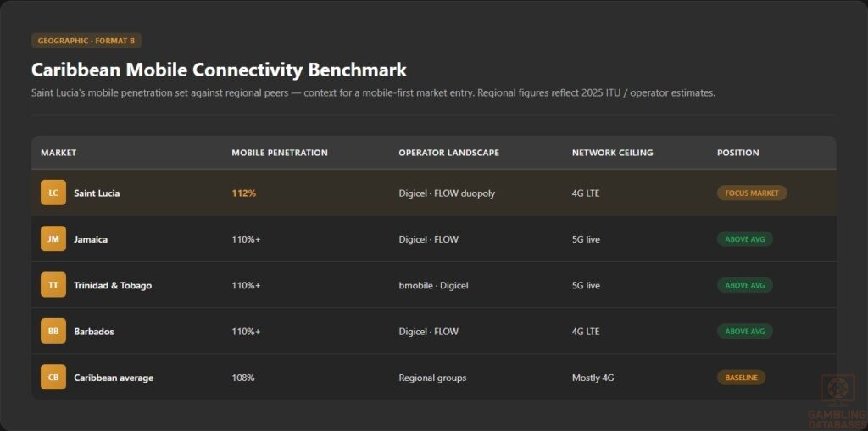Click the TT badge for Trinidad & Tobago

point(53,285)
